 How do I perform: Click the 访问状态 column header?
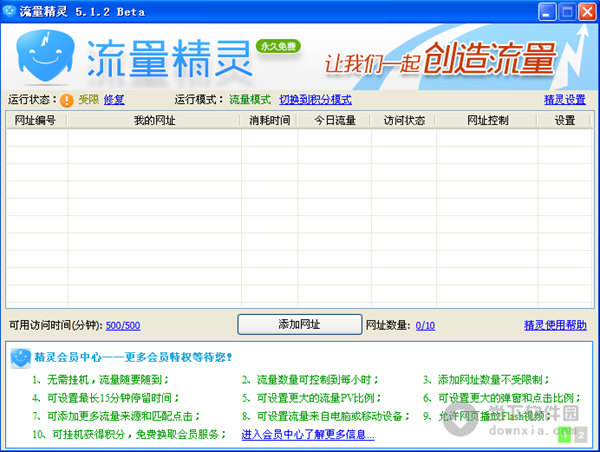tap(404, 120)
